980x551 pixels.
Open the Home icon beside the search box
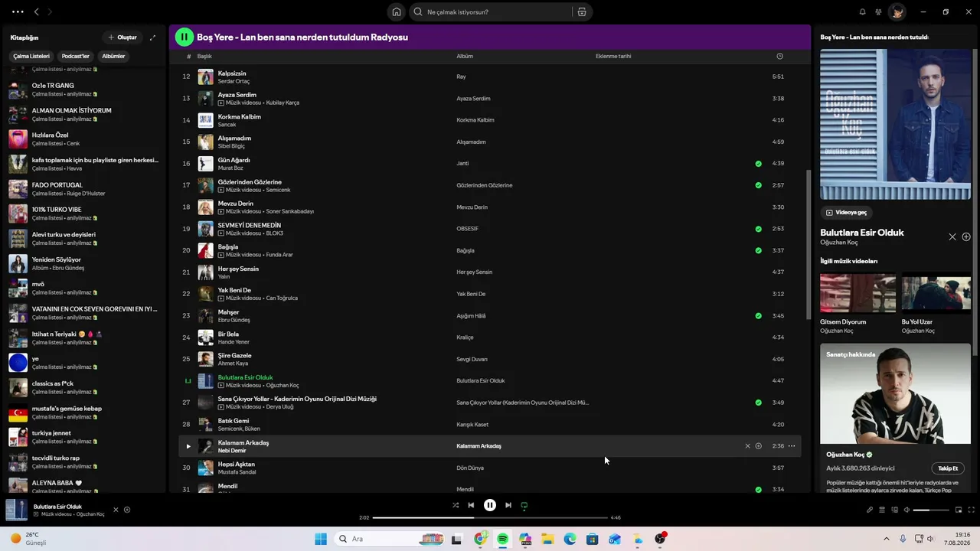coord(396,11)
